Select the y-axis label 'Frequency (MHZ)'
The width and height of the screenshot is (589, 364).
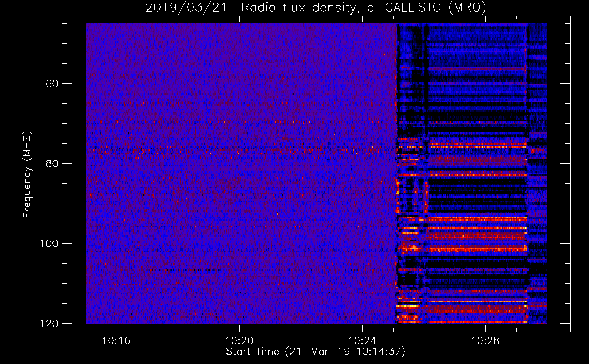pos(27,175)
